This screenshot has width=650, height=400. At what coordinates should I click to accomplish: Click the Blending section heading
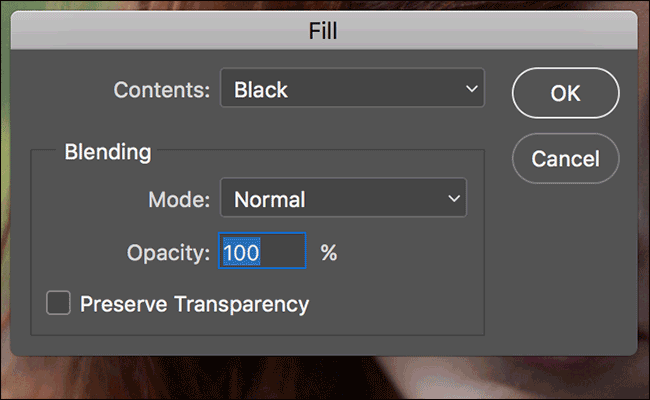coord(107,153)
